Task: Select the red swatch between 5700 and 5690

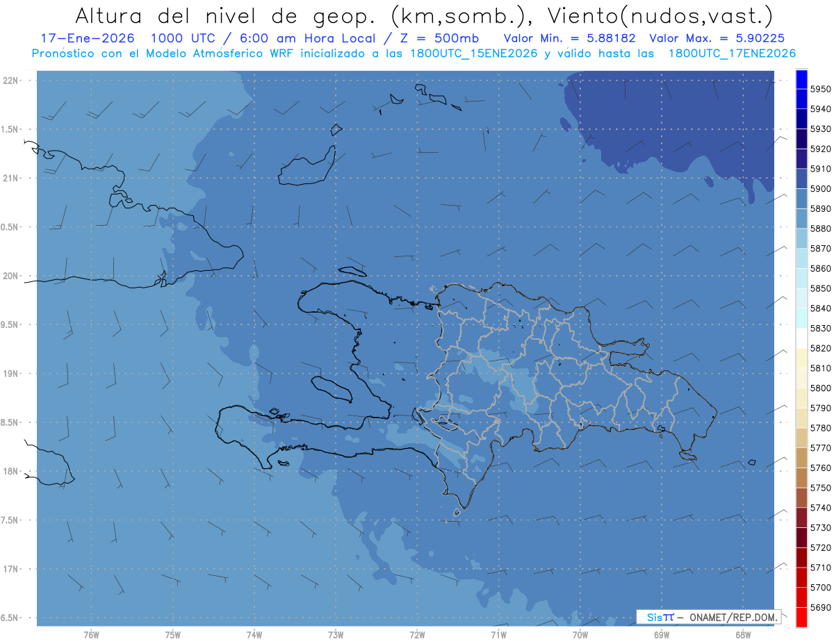Action: pyautogui.click(x=801, y=597)
